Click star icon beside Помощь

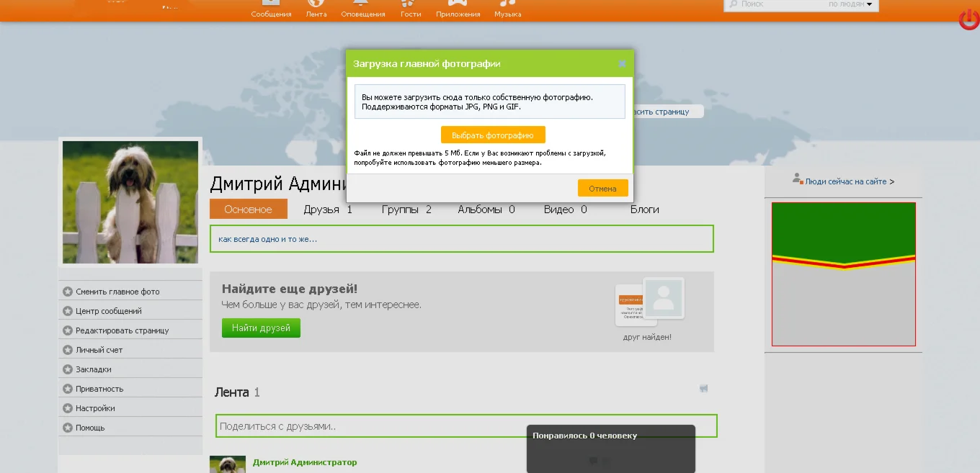pos(68,428)
